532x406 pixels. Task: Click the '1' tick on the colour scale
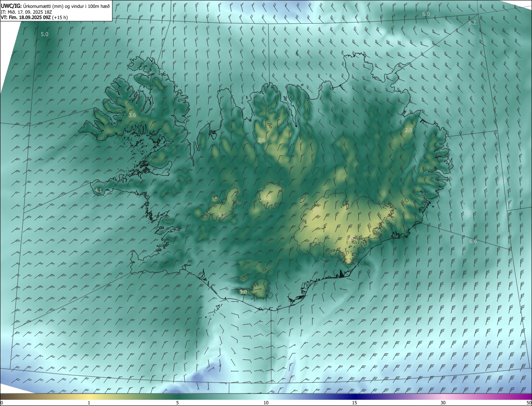tap(89, 403)
